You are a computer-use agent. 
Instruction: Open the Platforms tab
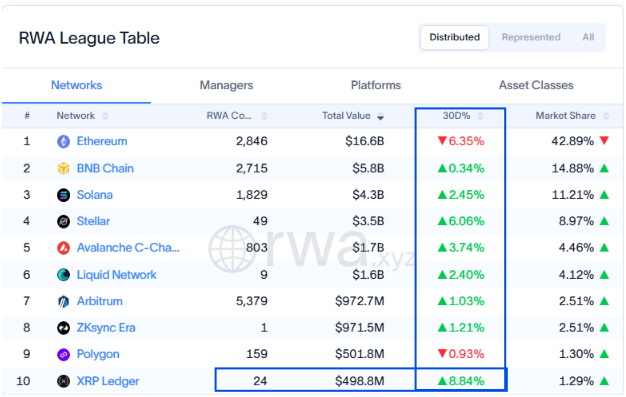click(376, 85)
